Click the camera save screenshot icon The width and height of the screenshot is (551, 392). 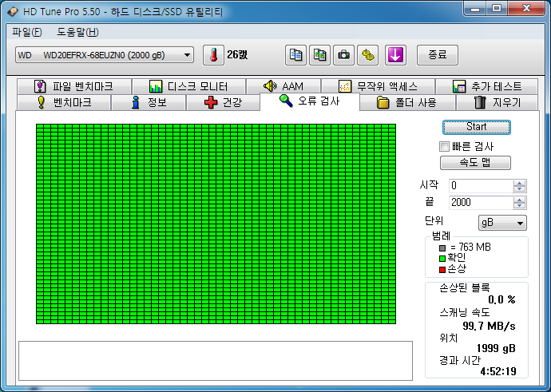[x=343, y=55]
